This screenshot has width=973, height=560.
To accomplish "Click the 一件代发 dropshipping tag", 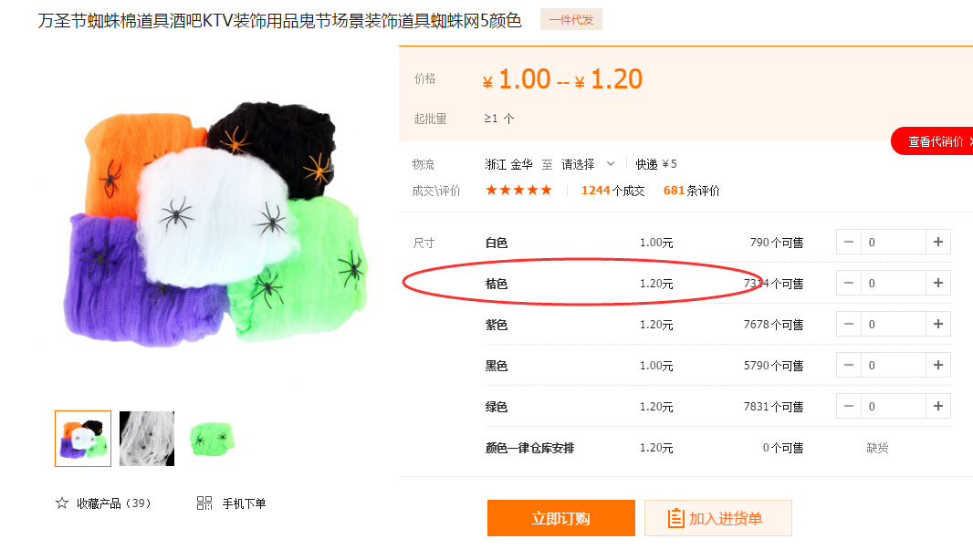I will point(570,20).
